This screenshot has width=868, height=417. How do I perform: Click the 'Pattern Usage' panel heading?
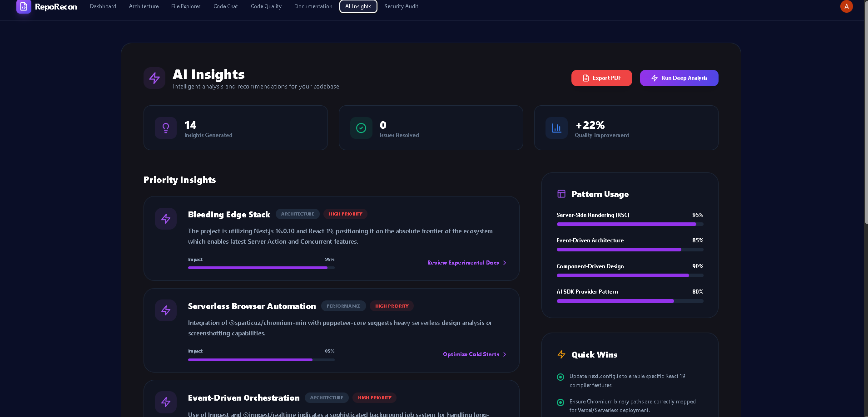coord(600,194)
